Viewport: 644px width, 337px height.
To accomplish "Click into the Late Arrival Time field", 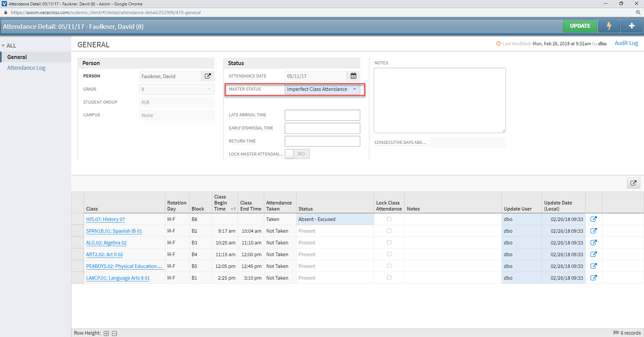I will coord(322,115).
